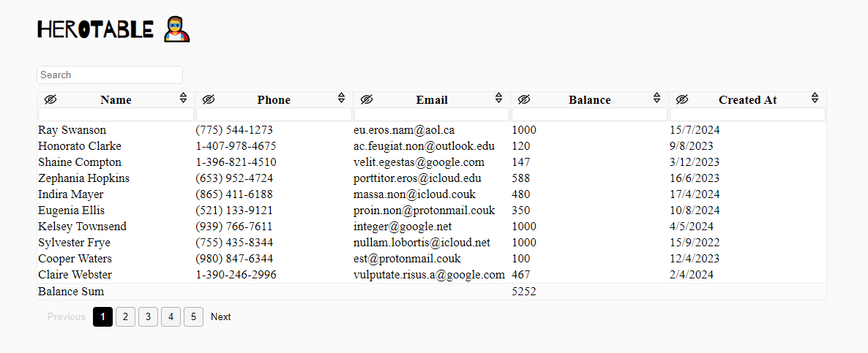The image size is (868, 353).
Task: Click the Created At hide-column eye icon
Action: pos(682,99)
